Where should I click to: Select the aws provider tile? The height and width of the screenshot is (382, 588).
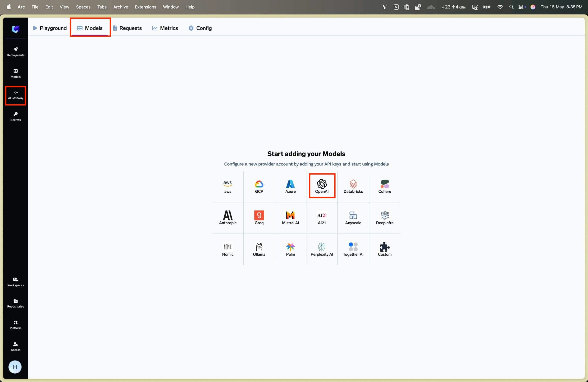pyautogui.click(x=227, y=186)
